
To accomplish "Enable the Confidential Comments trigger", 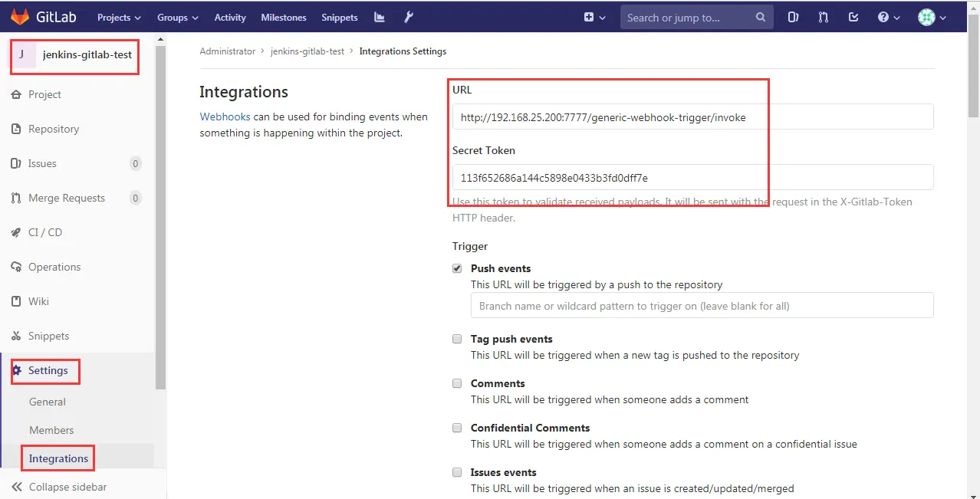I will coord(457,428).
